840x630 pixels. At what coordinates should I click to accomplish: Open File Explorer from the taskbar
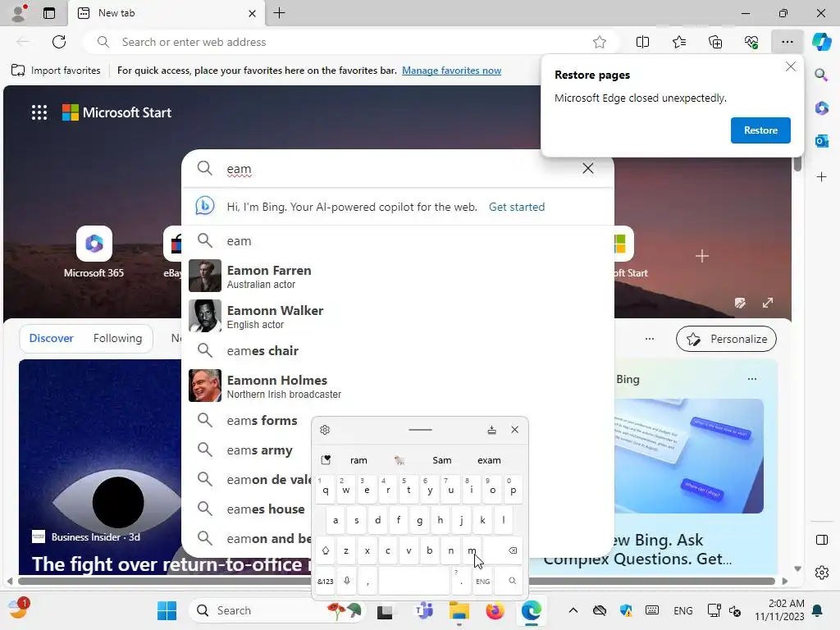coord(459,610)
